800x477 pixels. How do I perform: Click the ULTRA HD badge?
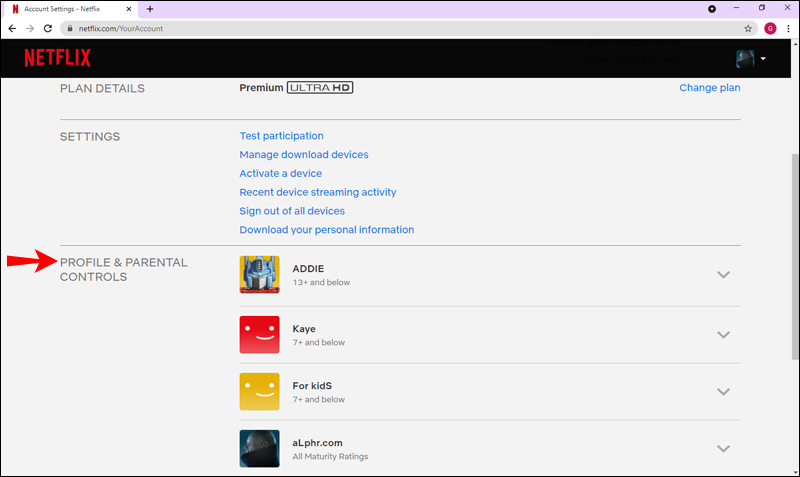(x=320, y=88)
